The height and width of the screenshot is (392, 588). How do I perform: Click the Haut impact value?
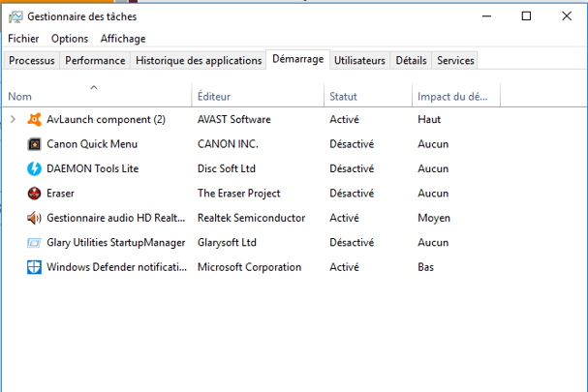(x=429, y=120)
